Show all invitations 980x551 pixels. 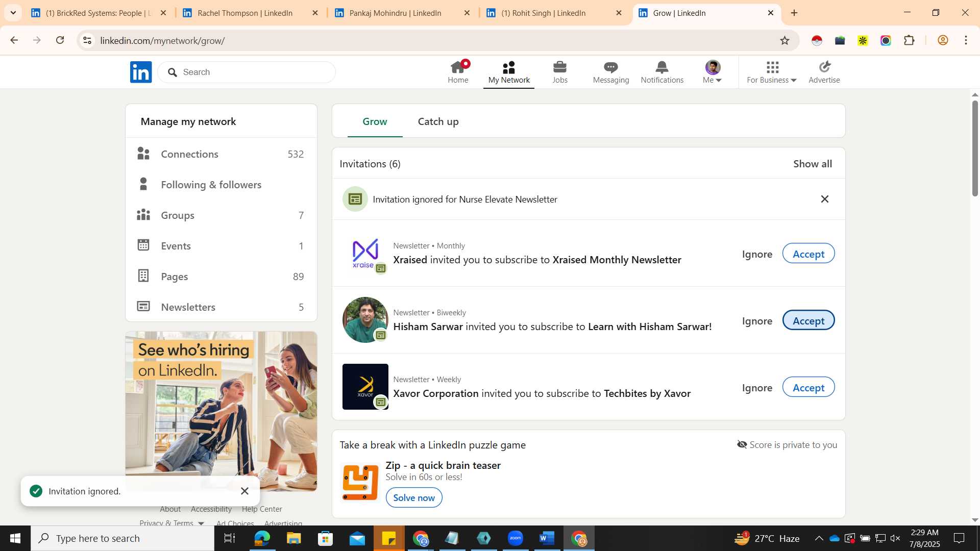(x=812, y=163)
